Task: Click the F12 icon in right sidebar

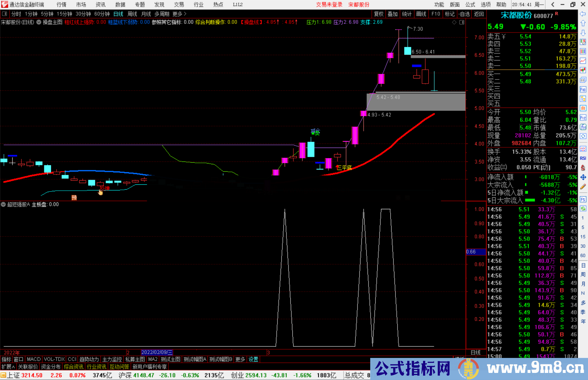Action: pos(583,118)
